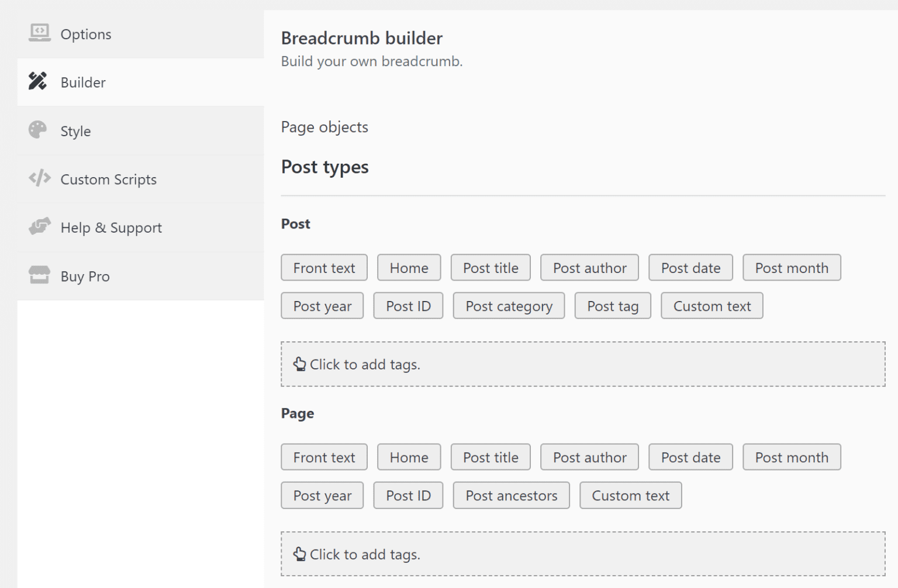Select the Post author tag under Post
The height and width of the screenshot is (588, 898).
click(x=589, y=267)
